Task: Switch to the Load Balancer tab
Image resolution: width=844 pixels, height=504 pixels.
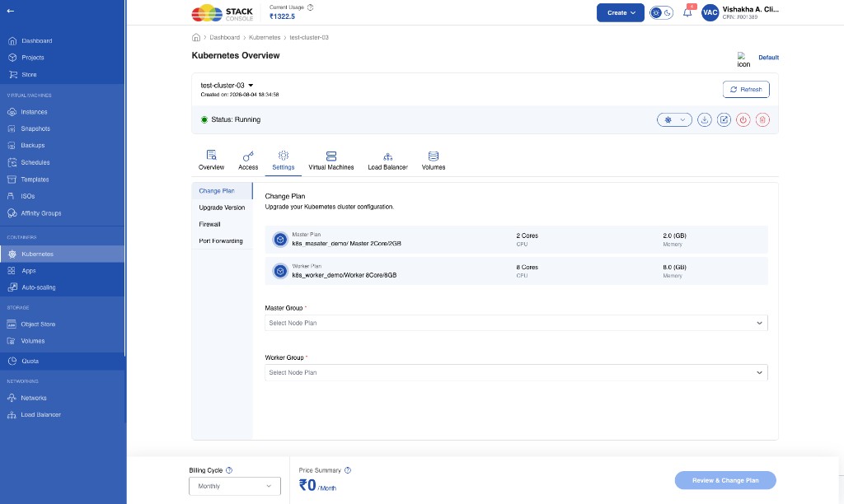Action: tap(387, 161)
